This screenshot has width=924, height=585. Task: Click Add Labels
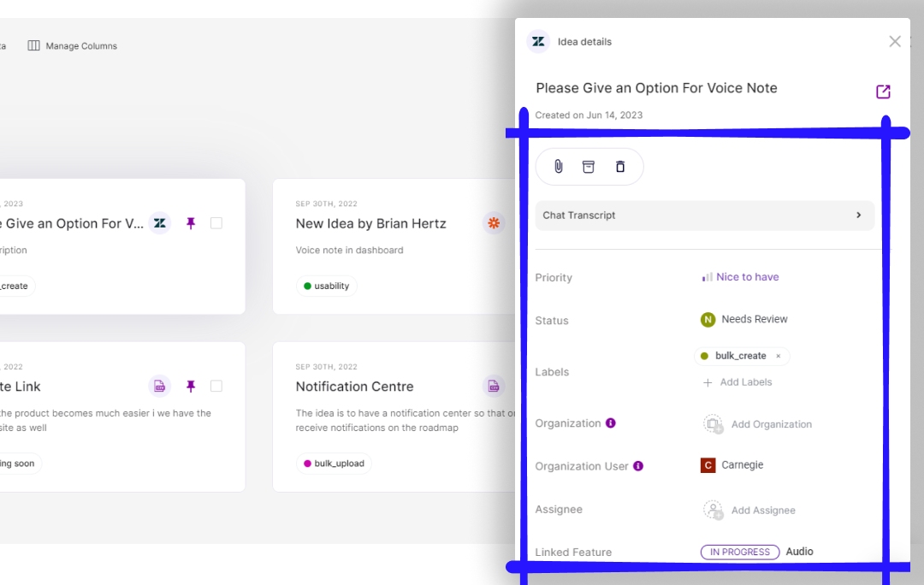[737, 382]
